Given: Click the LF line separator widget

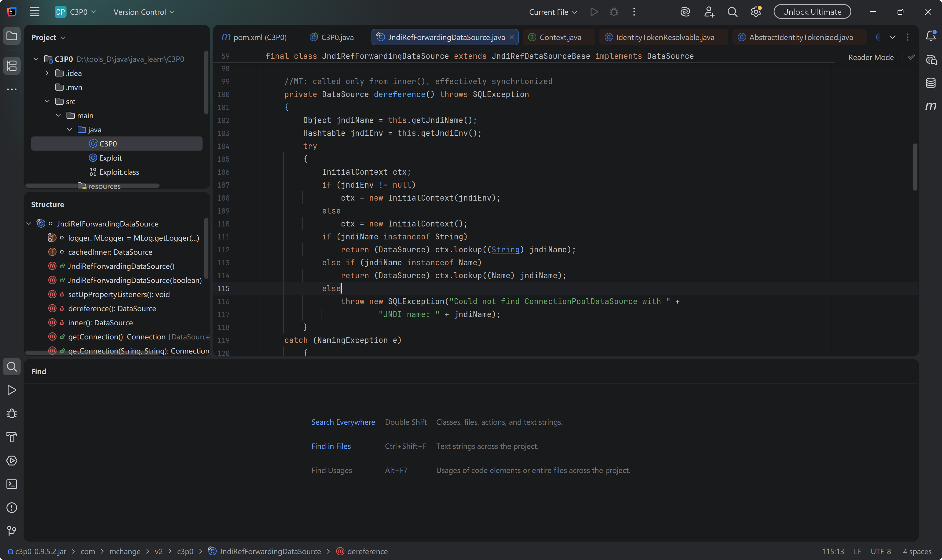Looking at the screenshot, I should 857,551.
